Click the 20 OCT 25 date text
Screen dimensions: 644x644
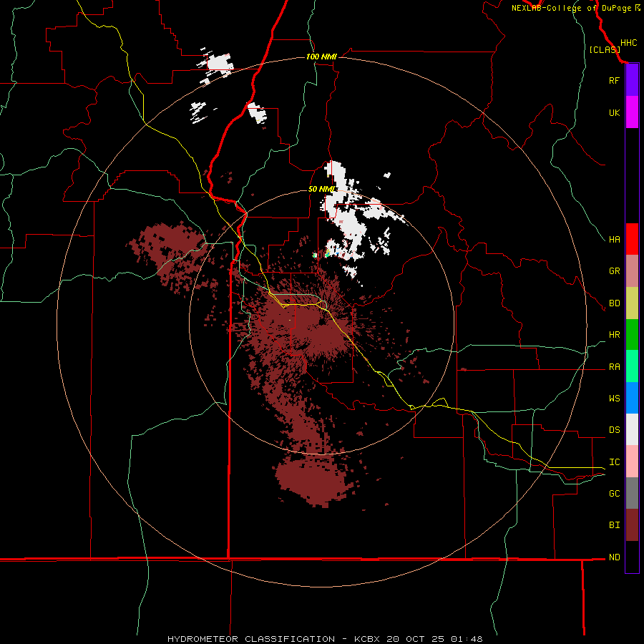pos(416,639)
